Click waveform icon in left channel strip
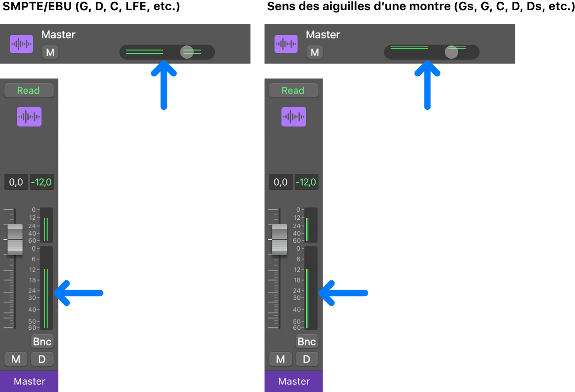Image resolution: width=575 pixels, height=392 pixels. [x=29, y=117]
